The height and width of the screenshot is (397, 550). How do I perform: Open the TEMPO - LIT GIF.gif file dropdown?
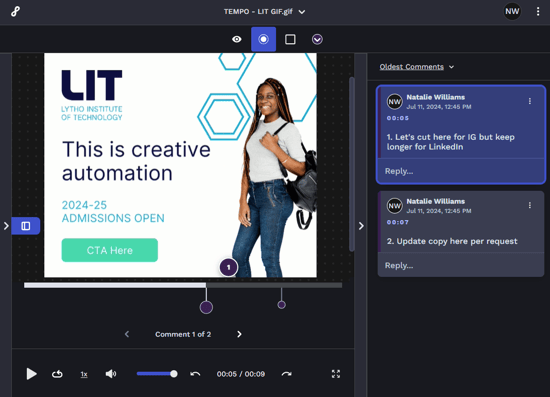(264, 12)
